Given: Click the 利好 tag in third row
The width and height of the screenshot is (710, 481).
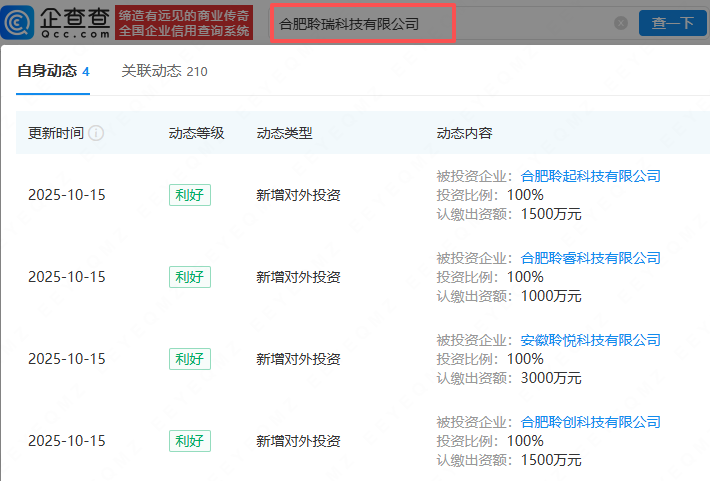Looking at the screenshot, I should click(189, 359).
